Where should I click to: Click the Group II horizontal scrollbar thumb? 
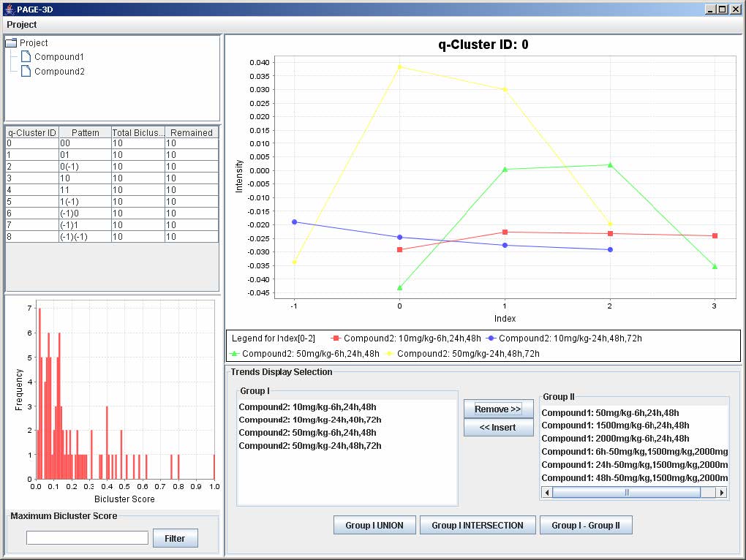coord(627,493)
